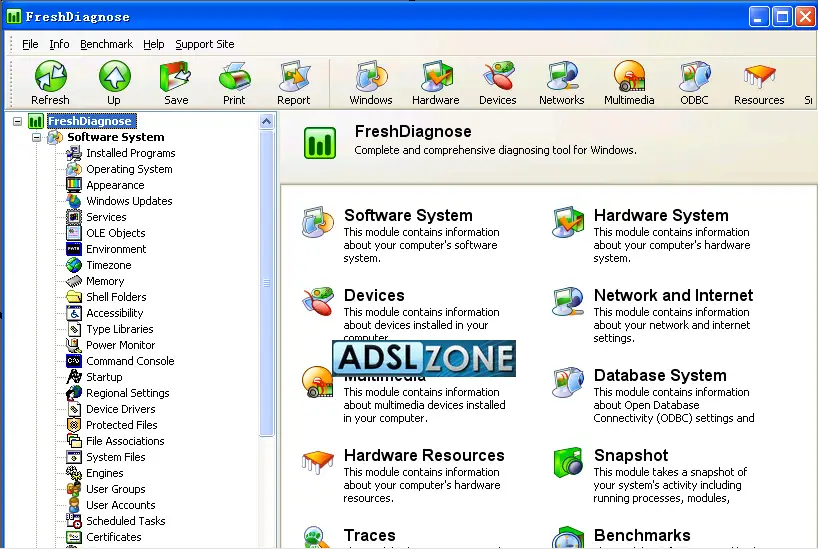Open the Benchmark menu
This screenshot has height=549, width=818.
click(106, 44)
